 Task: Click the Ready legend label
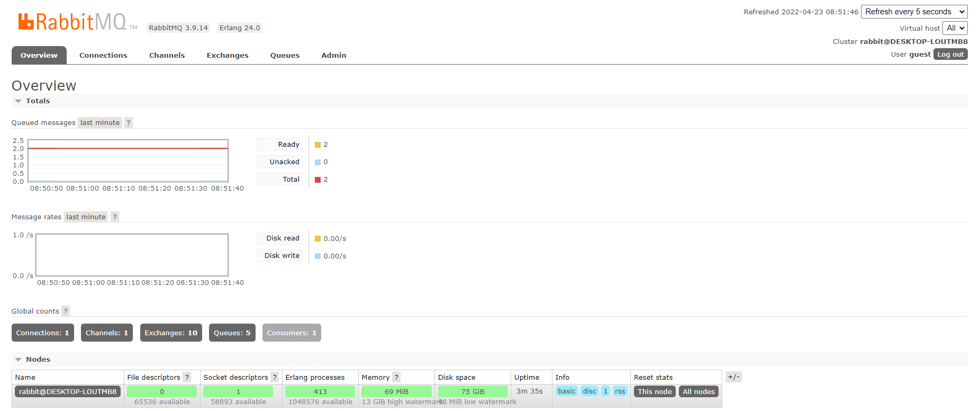(x=279, y=144)
